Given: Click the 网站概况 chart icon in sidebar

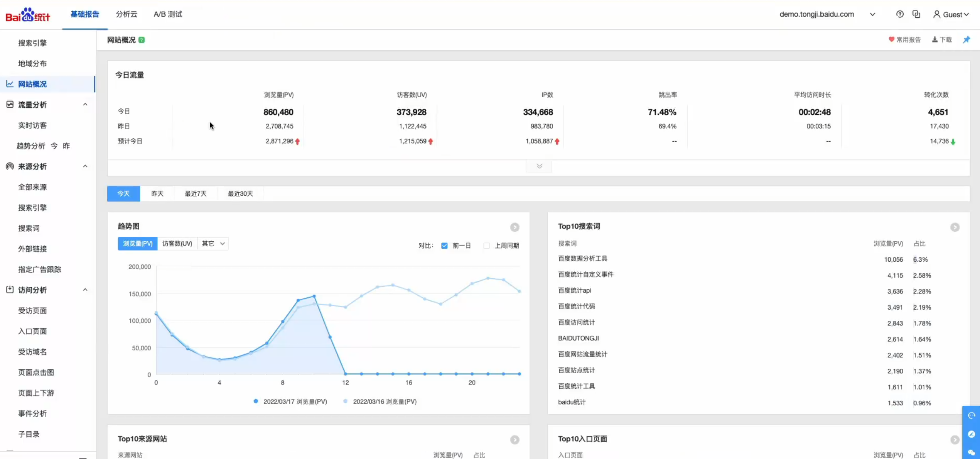Looking at the screenshot, I should pyautogui.click(x=10, y=84).
